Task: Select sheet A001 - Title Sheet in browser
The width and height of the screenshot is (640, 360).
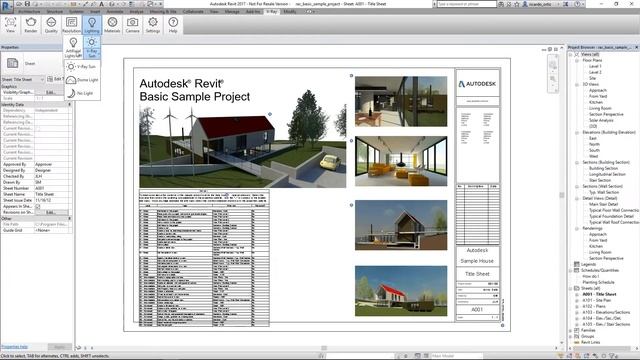Action: 599,294
